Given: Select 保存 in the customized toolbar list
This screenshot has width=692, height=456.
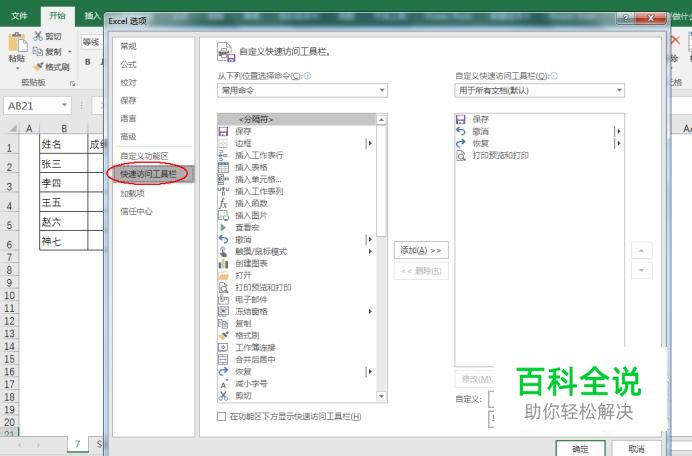Looking at the screenshot, I should (480, 119).
